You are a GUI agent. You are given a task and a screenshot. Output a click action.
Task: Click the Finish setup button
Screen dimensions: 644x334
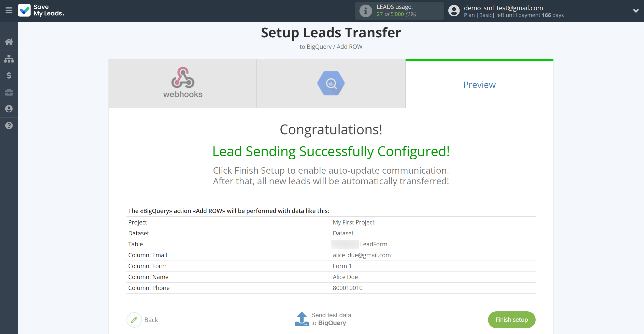511,319
